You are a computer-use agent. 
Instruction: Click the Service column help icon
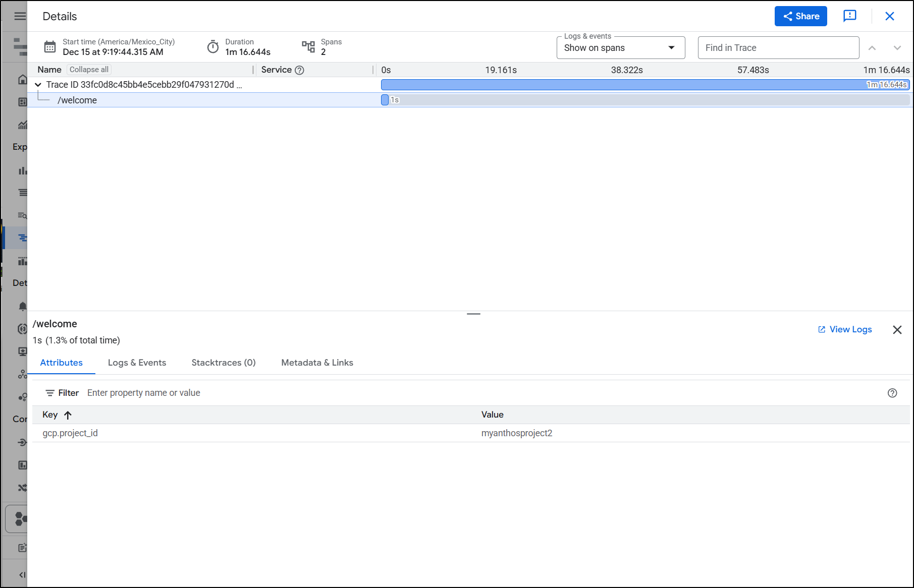coord(299,70)
